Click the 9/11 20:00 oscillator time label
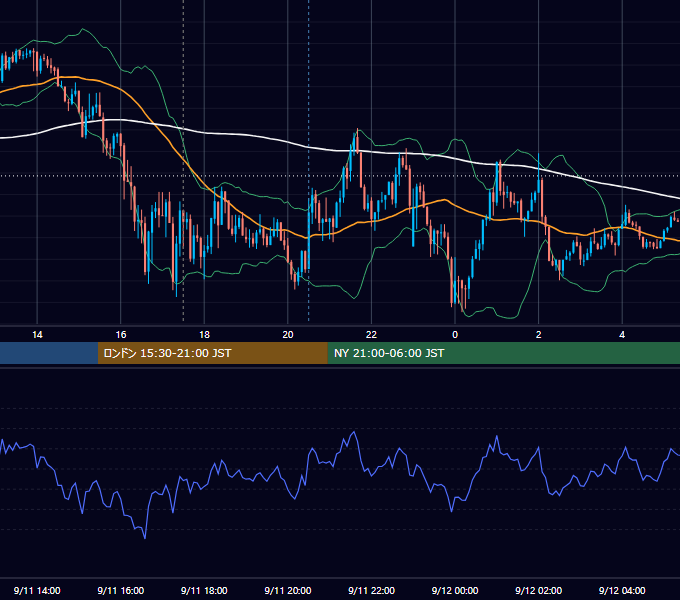This screenshot has width=680, height=600. (288, 590)
